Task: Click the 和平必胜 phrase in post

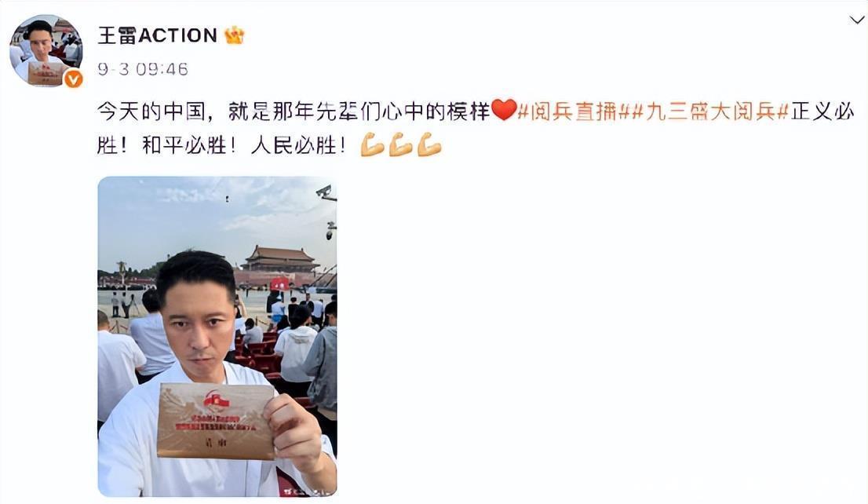Action: tap(184, 146)
